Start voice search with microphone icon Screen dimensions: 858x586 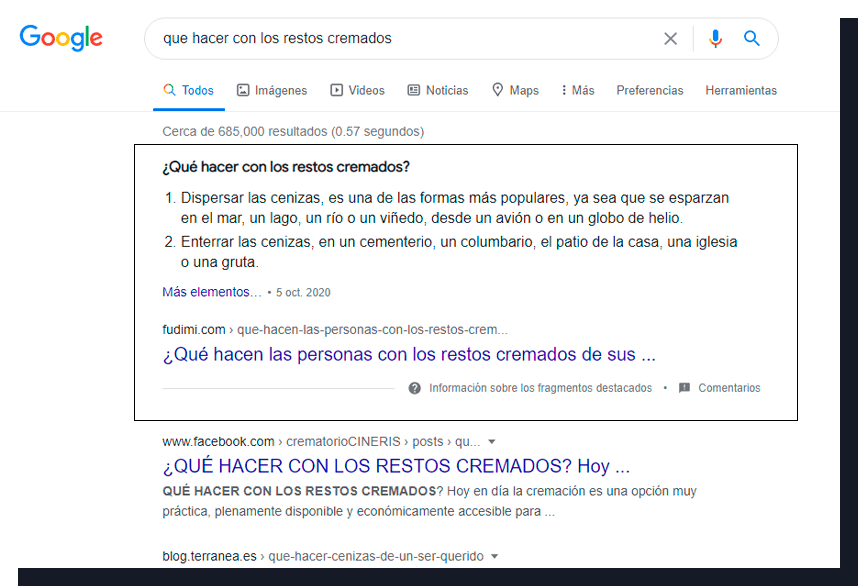point(715,39)
